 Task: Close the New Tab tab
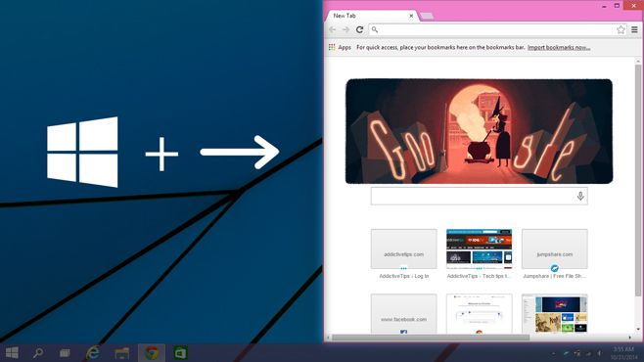411,16
